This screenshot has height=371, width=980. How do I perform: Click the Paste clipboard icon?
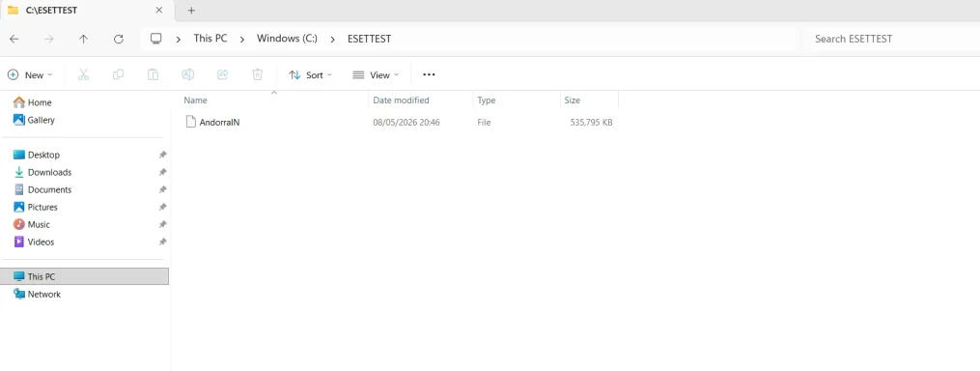point(153,75)
